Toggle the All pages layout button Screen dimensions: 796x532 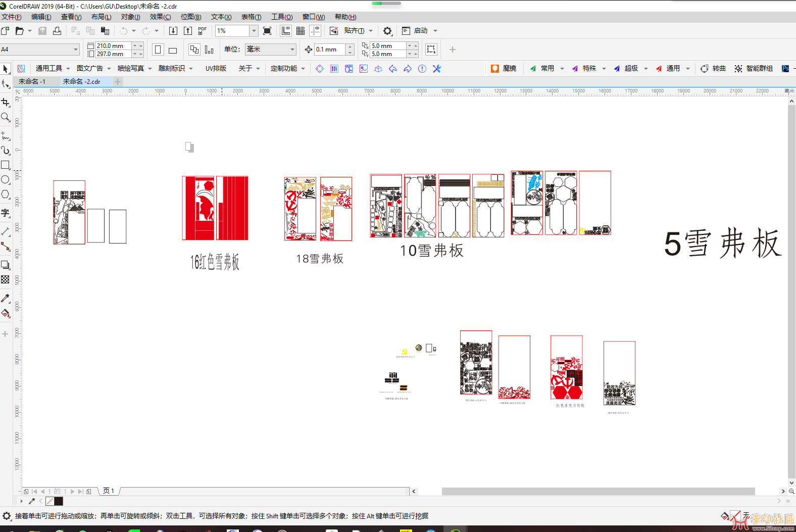(194, 50)
